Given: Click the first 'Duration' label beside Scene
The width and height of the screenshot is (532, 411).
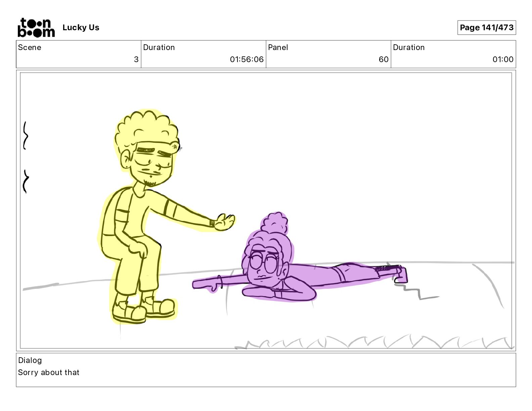Looking at the screenshot, I should tap(159, 47).
